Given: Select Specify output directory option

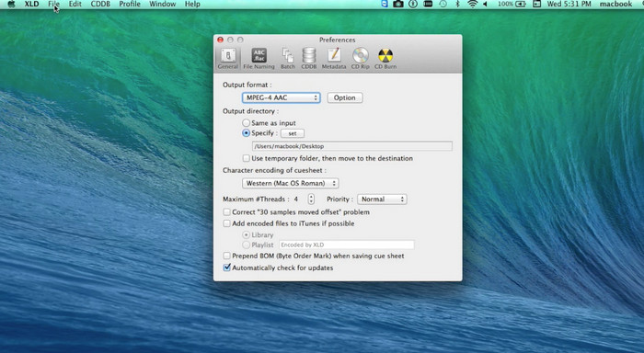Looking at the screenshot, I should tap(246, 133).
